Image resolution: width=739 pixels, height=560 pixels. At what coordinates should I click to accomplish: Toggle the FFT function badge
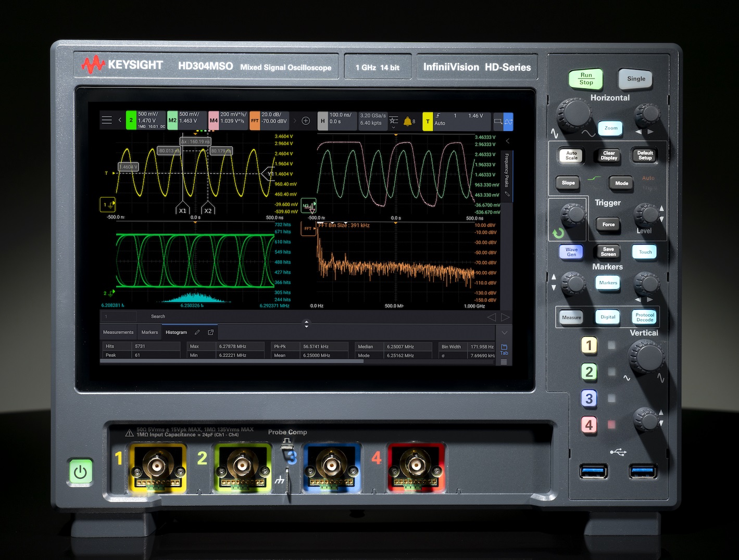(255, 121)
